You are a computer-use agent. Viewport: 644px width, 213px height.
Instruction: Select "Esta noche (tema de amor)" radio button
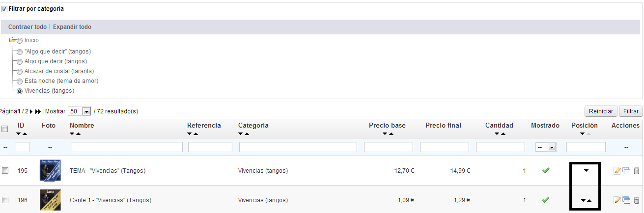[x=20, y=81]
